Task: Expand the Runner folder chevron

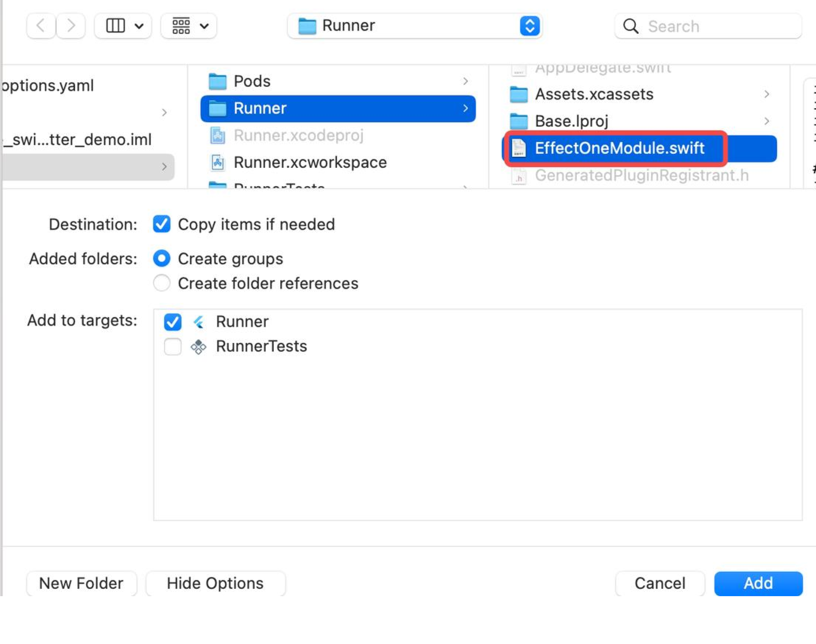Action: pyautogui.click(x=465, y=109)
